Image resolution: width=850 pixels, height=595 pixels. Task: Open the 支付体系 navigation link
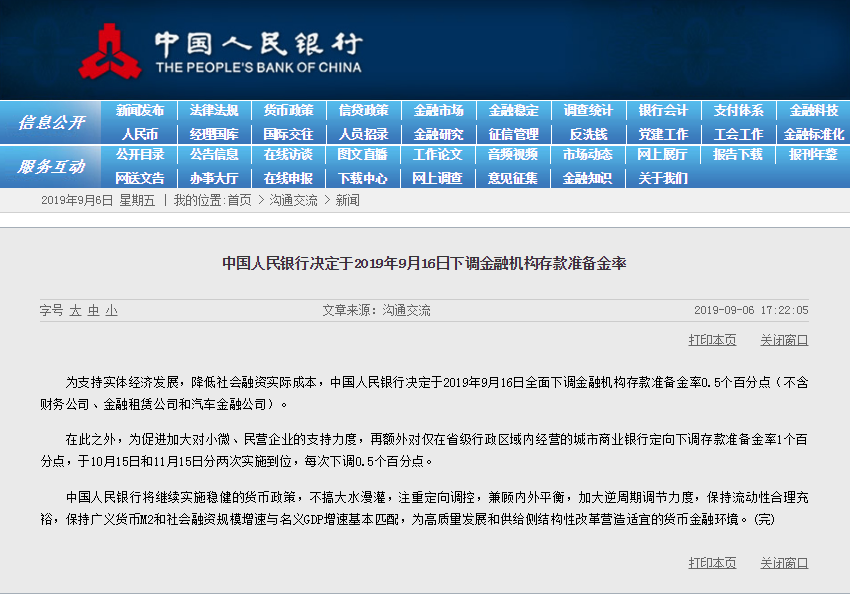pyautogui.click(x=738, y=111)
